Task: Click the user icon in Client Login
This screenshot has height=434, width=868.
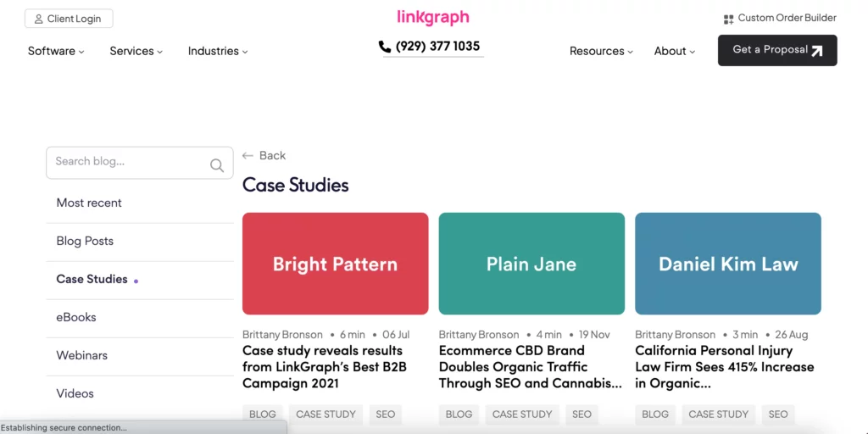Action: pos(38,19)
